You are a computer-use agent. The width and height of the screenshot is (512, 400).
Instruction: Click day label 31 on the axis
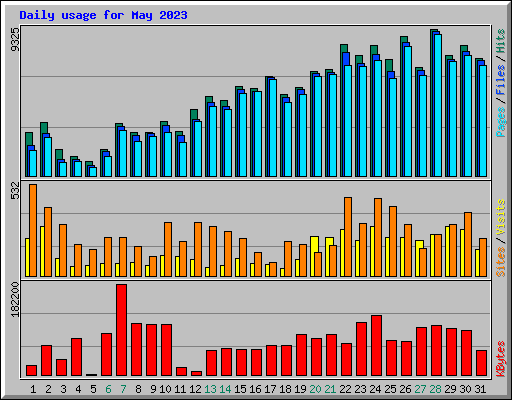click(x=480, y=389)
